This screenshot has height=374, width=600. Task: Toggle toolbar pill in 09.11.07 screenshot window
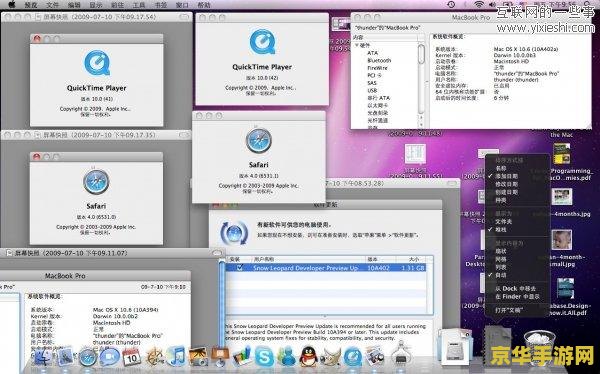(x=217, y=253)
